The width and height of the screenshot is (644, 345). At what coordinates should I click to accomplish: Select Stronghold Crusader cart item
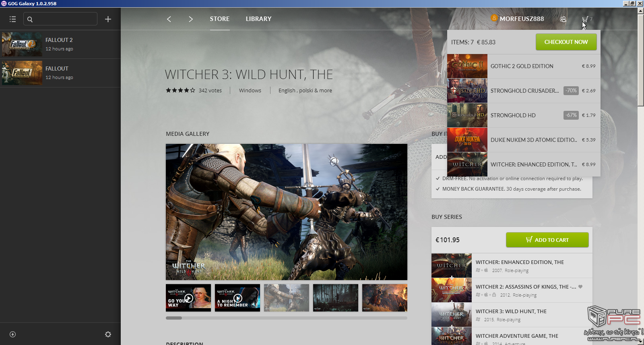[x=524, y=91]
